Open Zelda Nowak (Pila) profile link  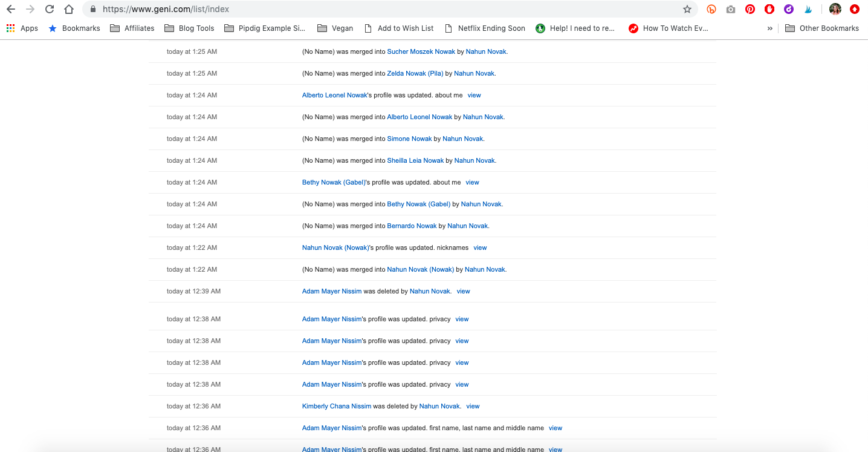(x=415, y=74)
